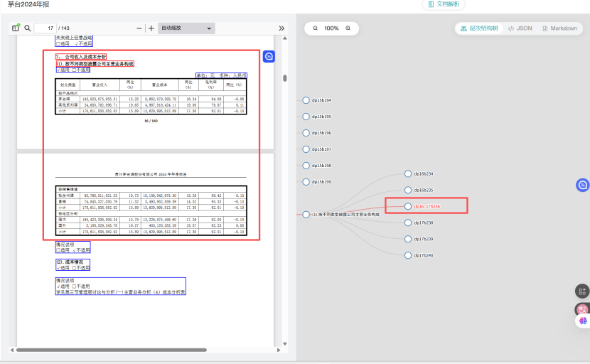Click the tree view zoom-in magnifier
This screenshot has height=364, width=590.
click(x=348, y=28)
